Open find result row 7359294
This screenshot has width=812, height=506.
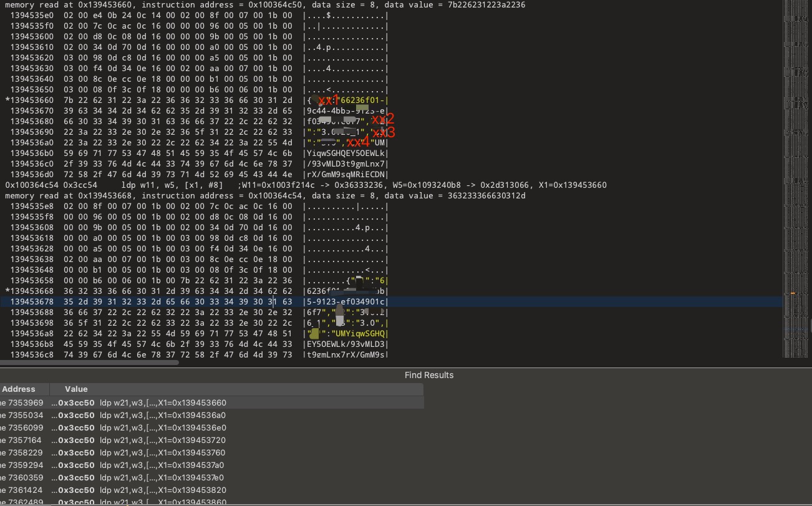(x=212, y=465)
